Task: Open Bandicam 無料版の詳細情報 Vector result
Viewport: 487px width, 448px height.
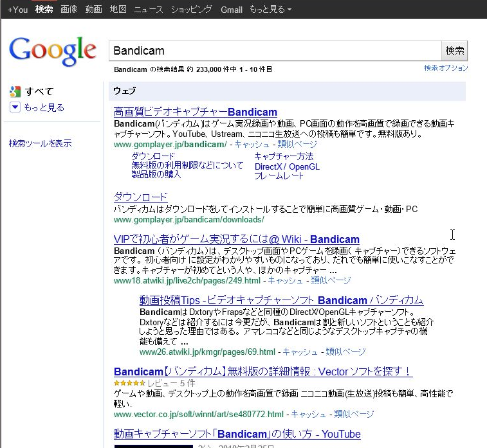Action: click(x=263, y=372)
